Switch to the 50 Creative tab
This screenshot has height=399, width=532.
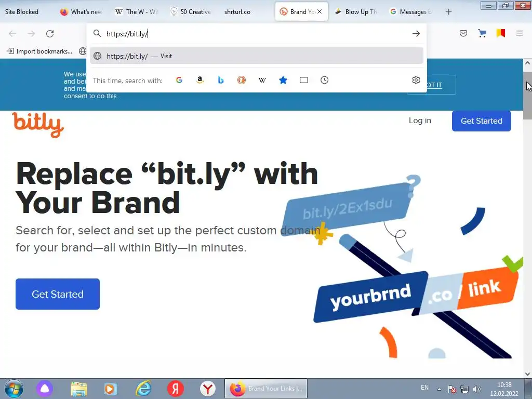click(x=191, y=12)
